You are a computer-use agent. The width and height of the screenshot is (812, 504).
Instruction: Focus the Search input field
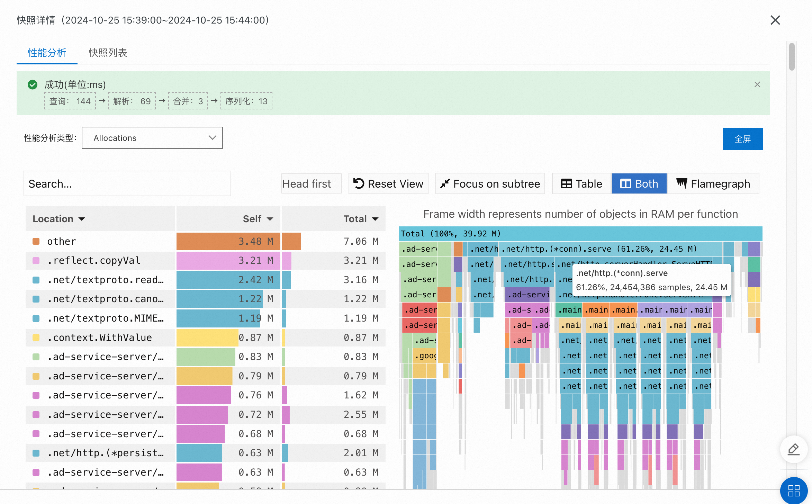click(x=127, y=183)
